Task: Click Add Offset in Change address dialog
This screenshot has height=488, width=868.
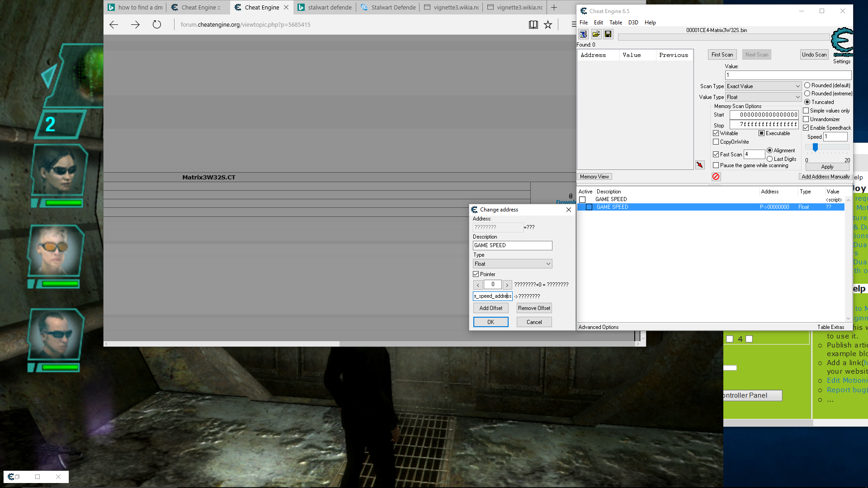Action: pos(491,308)
